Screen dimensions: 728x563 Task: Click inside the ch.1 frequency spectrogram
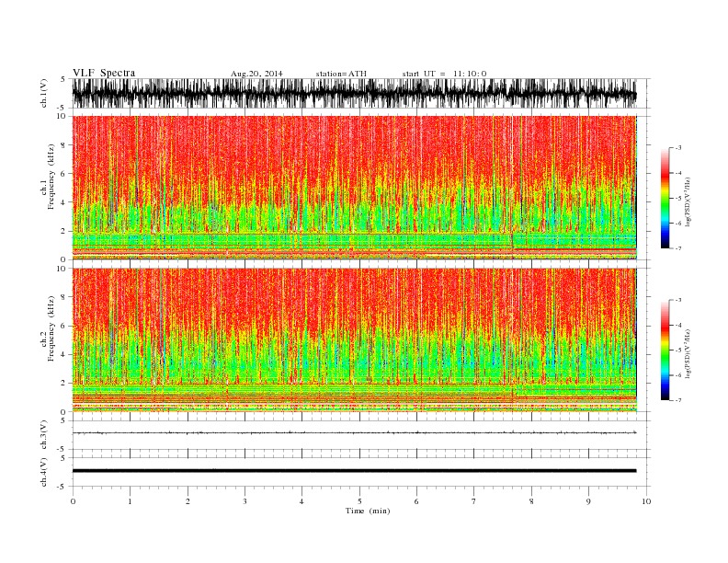pyautogui.click(x=354, y=188)
